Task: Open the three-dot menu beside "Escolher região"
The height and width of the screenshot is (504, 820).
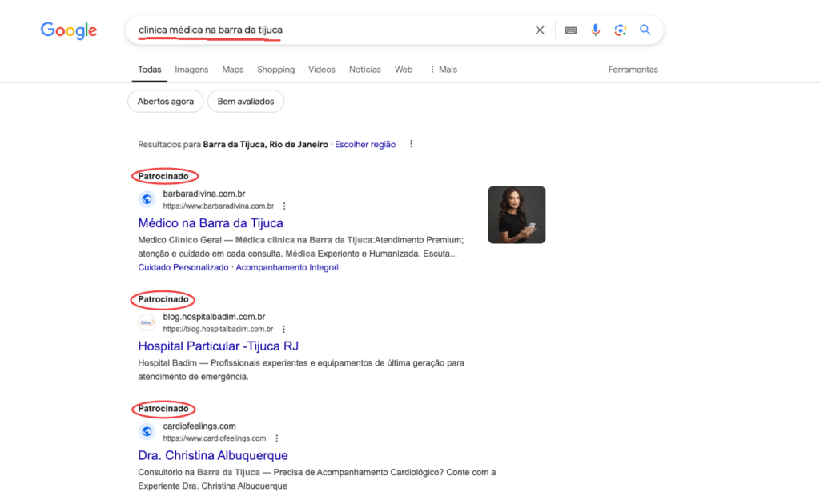Action: 411,145
